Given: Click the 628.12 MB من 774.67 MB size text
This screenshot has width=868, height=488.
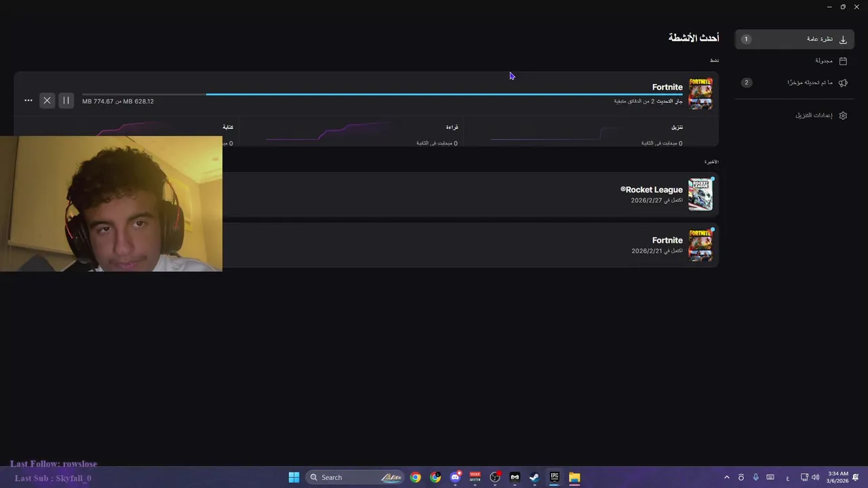Looking at the screenshot, I should pos(118,102).
